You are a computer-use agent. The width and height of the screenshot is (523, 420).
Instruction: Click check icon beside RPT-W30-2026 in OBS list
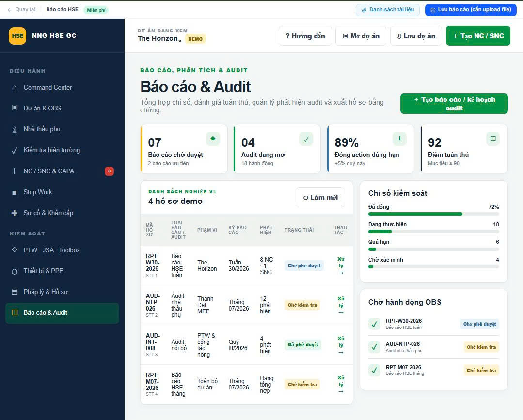pyautogui.click(x=374, y=324)
